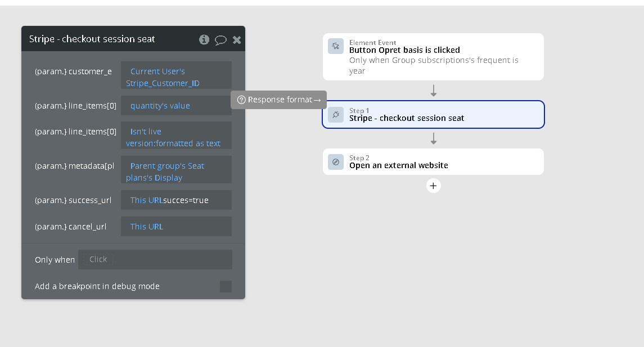This screenshot has width=644, height=347.
Task: Edit the Parent group's Seat plans field
Action: pyautogui.click(x=176, y=172)
